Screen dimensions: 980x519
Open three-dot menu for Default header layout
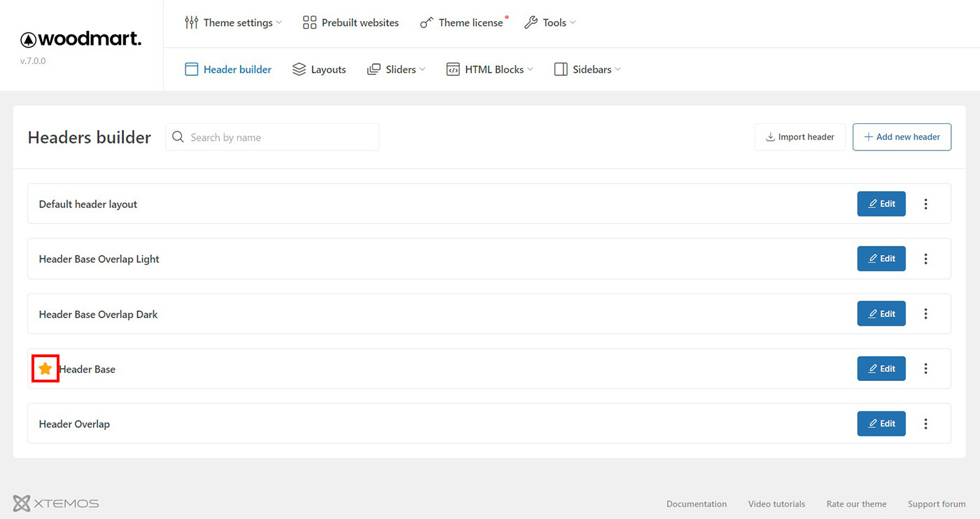point(925,204)
